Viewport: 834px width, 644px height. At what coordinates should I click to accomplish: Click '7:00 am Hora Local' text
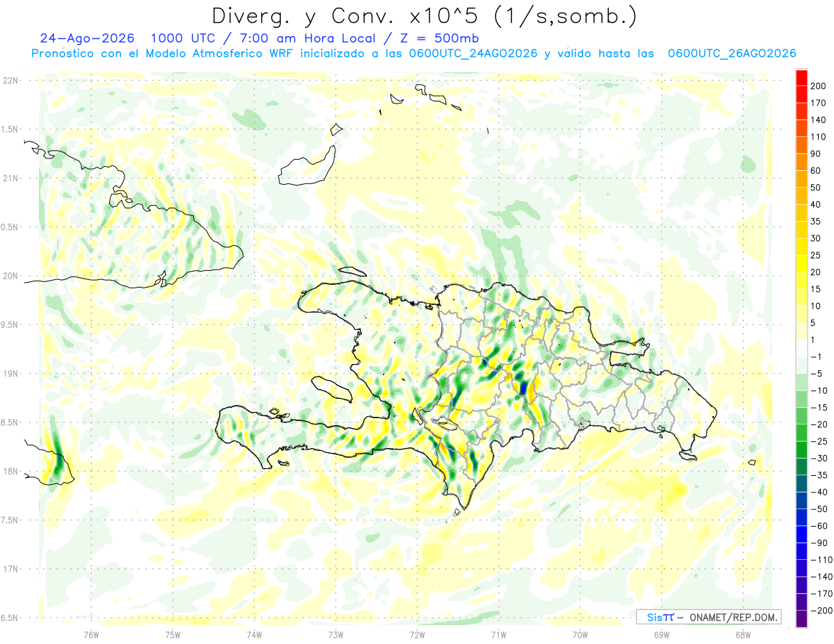click(x=309, y=38)
